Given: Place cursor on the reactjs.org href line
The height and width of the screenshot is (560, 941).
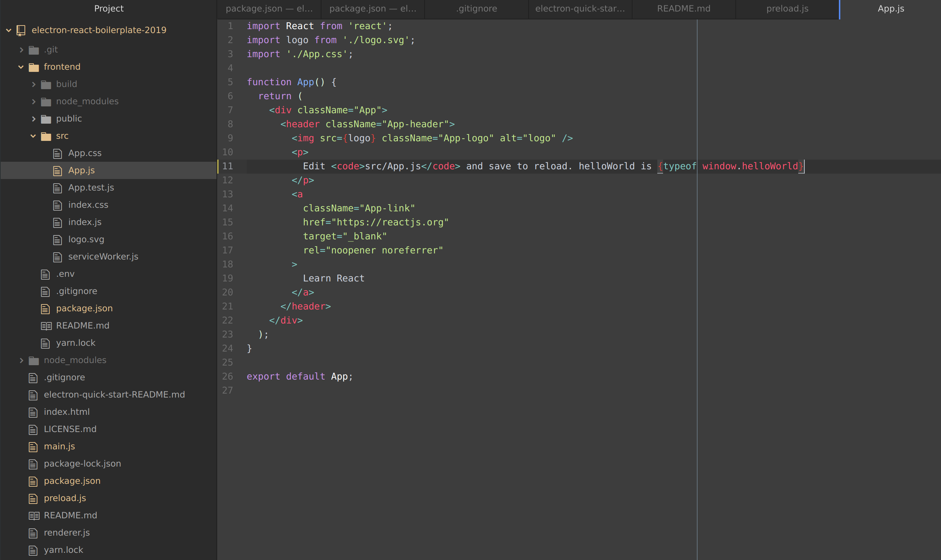Looking at the screenshot, I should 375,222.
